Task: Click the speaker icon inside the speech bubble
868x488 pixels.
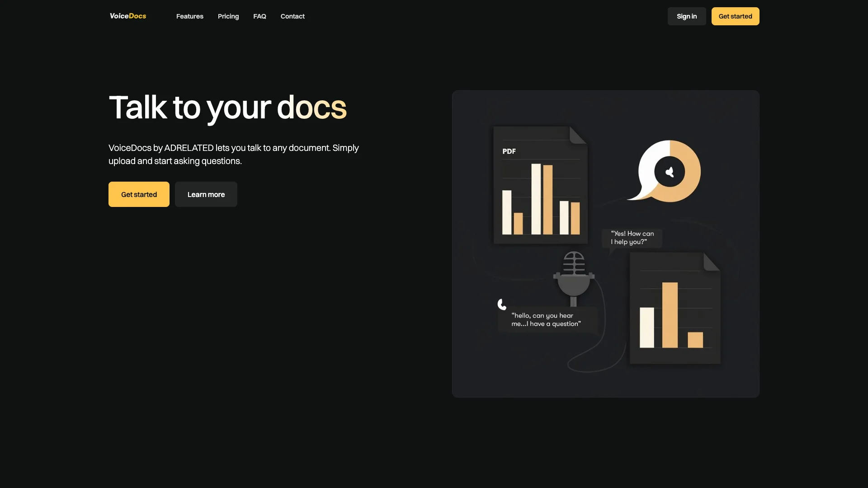Action: coord(670,172)
